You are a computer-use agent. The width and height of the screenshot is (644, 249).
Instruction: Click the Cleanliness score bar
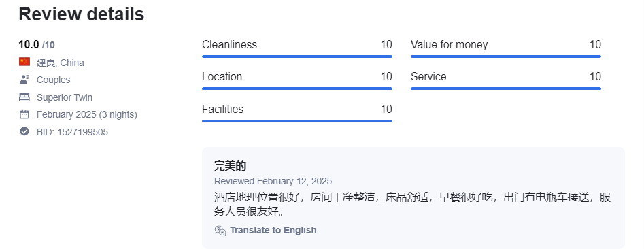(x=297, y=56)
